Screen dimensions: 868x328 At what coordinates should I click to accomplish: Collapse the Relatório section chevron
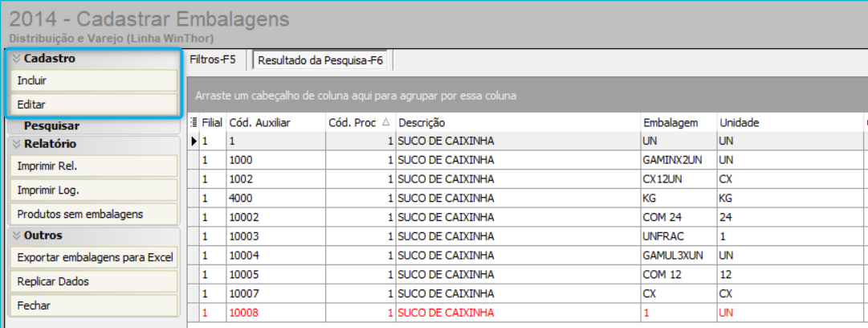click(x=16, y=145)
